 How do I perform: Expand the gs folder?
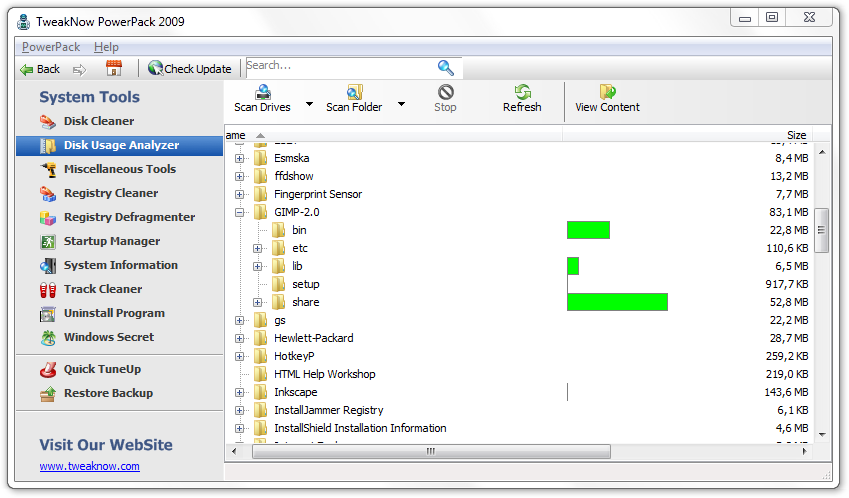coord(239,320)
